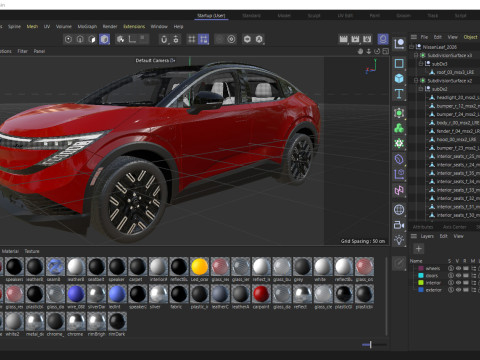Open the Object Manager hamburger menu
Screen dimensions: 480x360
coord(414,37)
